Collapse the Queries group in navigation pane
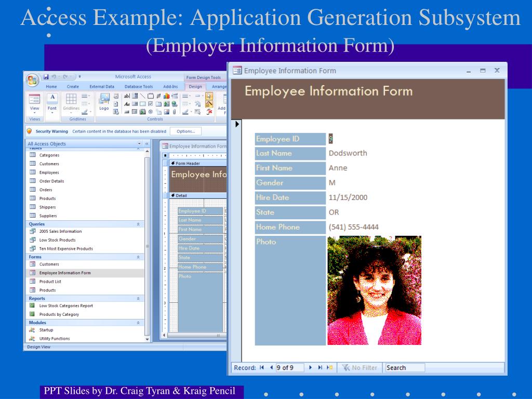The height and width of the screenshot is (399, 532). click(138, 224)
